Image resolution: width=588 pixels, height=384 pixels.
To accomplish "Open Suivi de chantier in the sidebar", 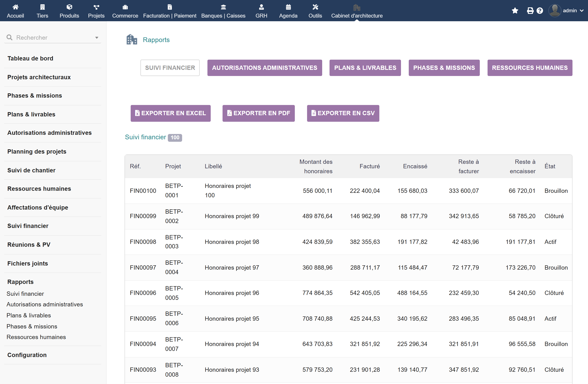I will (x=31, y=170).
